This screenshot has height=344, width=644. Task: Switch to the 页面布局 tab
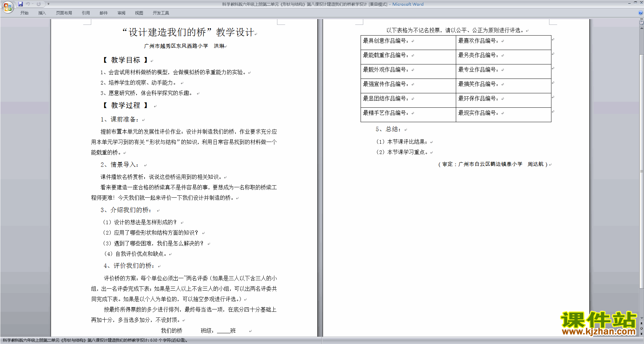64,13
